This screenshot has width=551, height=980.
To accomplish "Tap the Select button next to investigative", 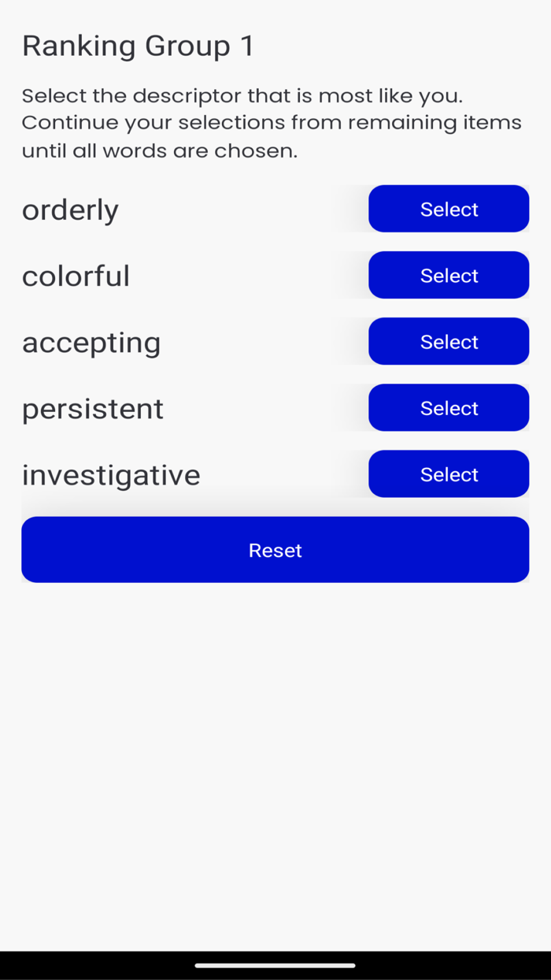I will tap(449, 473).
